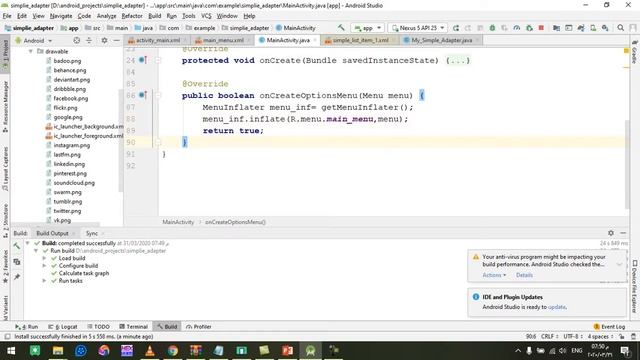Expand the Load build node
This screenshot has width=640, height=360.
point(44,258)
